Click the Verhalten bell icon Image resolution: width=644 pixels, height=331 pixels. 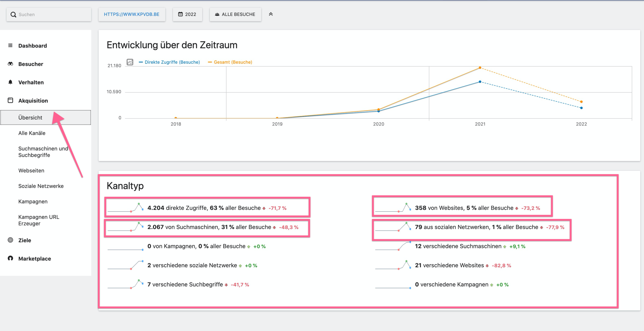10,82
